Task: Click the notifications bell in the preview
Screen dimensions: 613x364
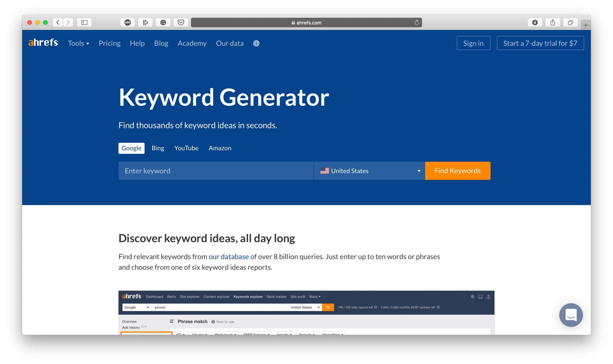Action: [x=472, y=297]
